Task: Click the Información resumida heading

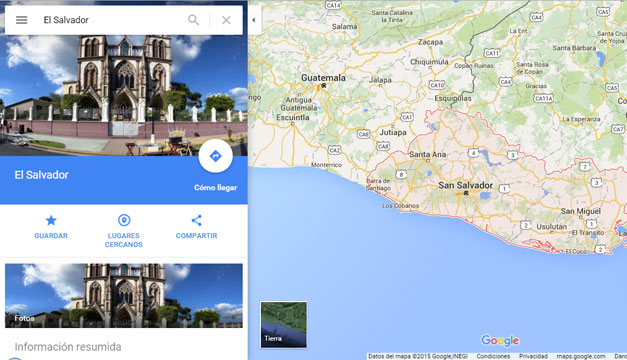Action: tap(68, 347)
